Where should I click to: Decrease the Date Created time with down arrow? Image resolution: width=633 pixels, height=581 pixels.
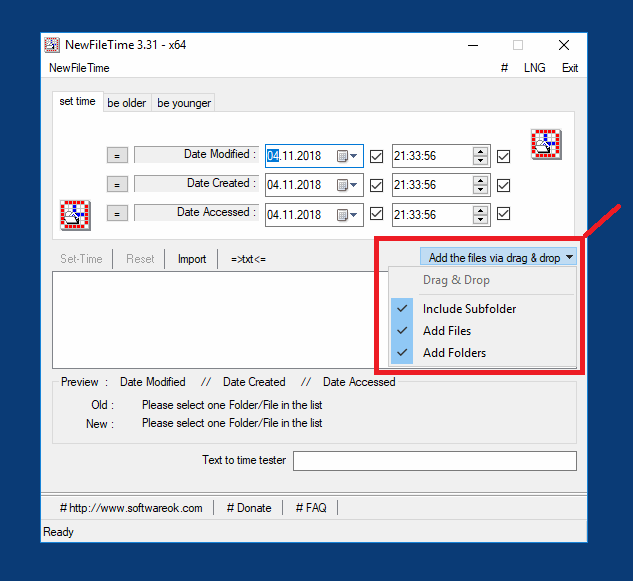[480, 190]
